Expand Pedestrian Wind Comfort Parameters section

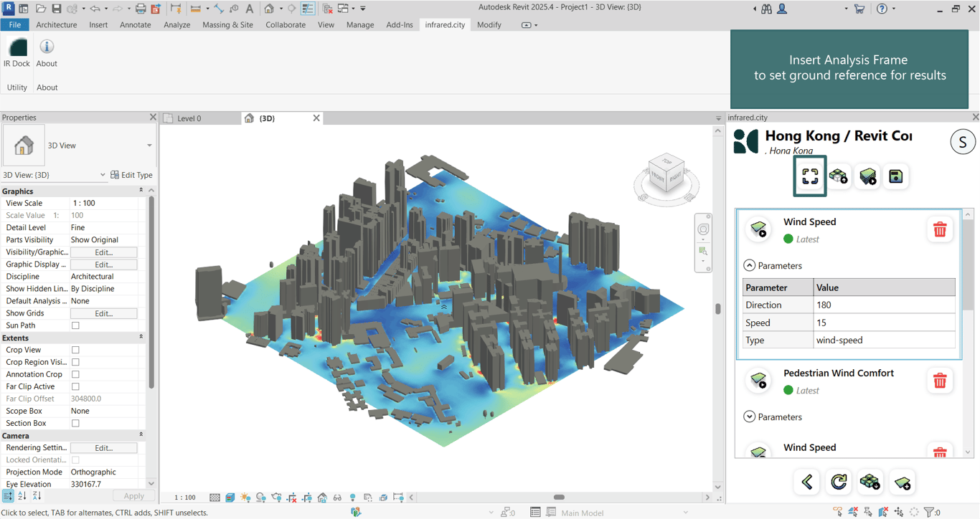tap(750, 416)
